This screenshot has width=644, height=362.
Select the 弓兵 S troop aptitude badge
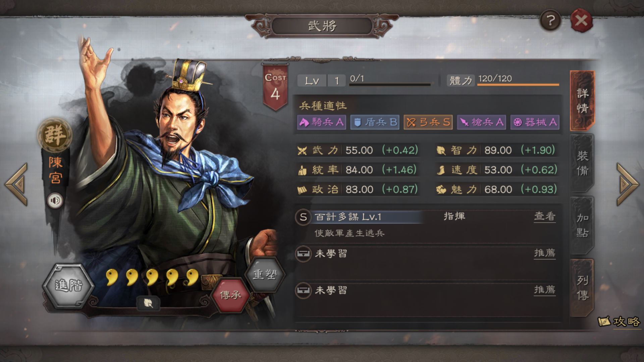(428, 122)
